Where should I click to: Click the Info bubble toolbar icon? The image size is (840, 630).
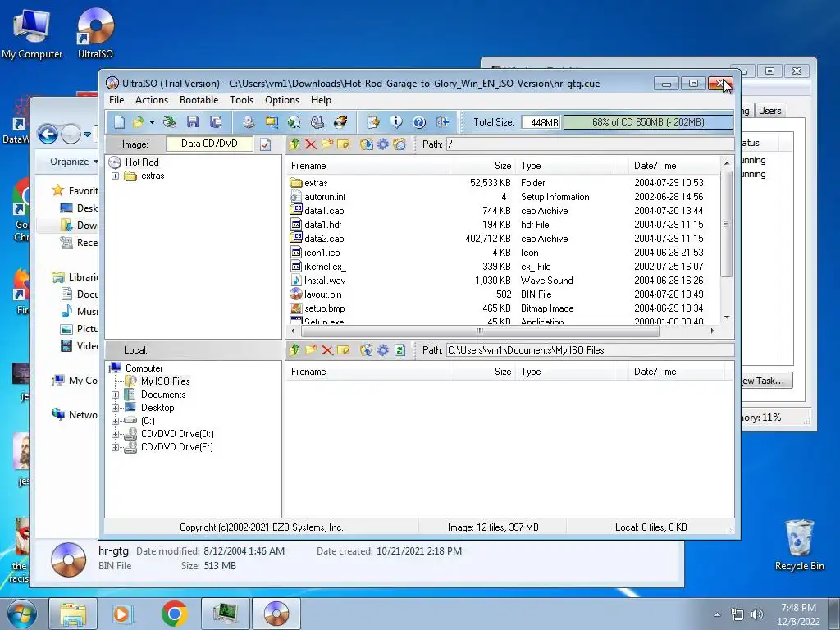pyautogui.click(x=396, y=122)
